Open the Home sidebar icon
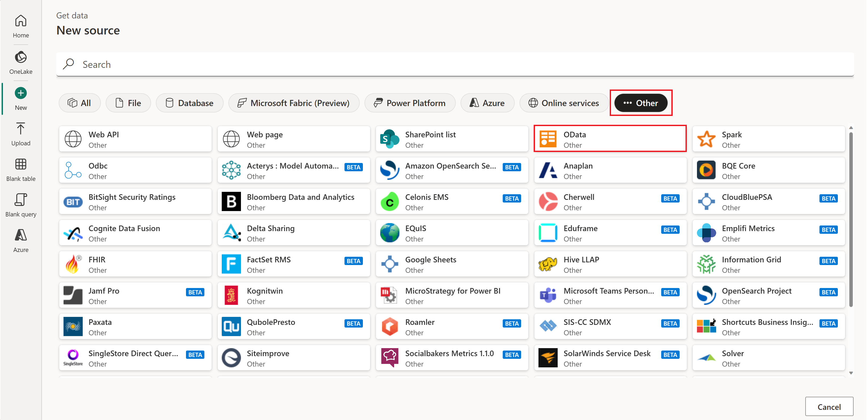Screen dimensions: 868x420 click(x=21, y=21)
